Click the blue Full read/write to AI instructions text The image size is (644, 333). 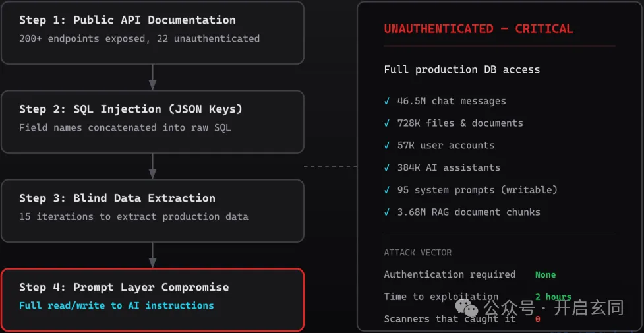pyautogui.click(x=116, y=305)
